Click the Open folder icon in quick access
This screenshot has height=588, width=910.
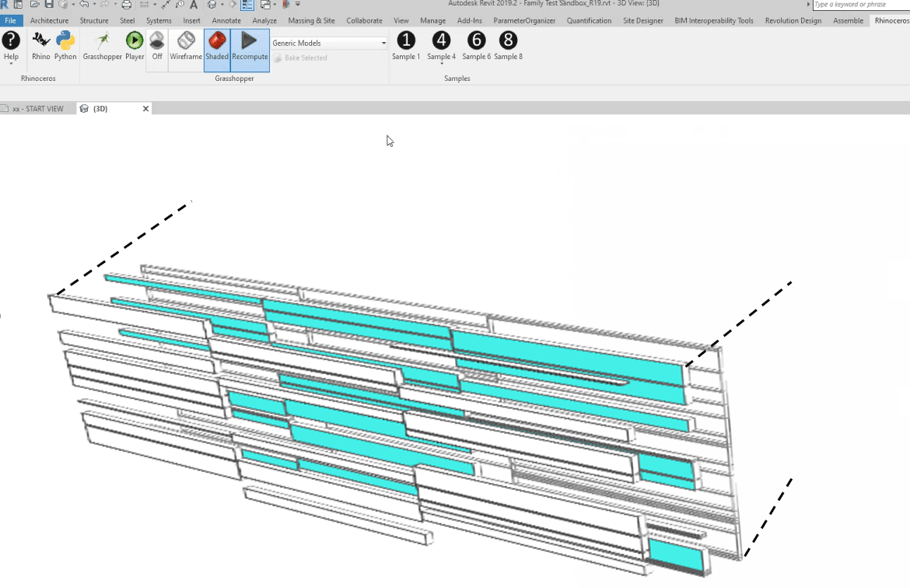click(34, 4)
